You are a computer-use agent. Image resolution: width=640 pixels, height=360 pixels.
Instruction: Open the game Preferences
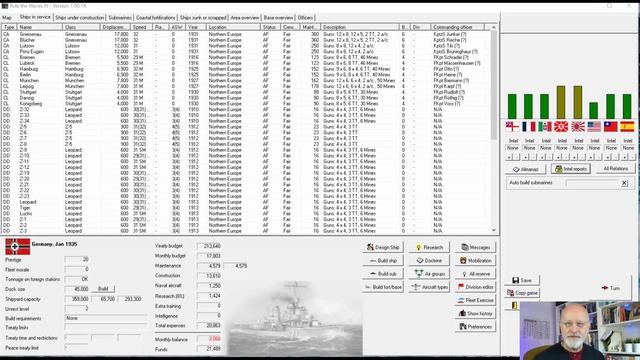tap(476, 327)
